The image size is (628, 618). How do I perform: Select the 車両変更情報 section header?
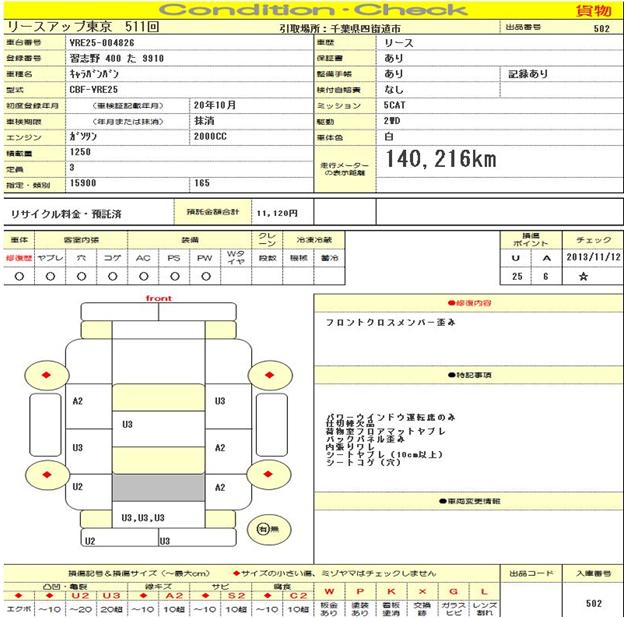[466, 502]
